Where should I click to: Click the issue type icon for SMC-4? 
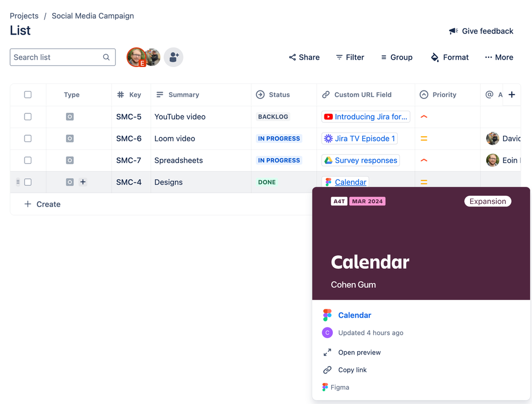pos(70,182)
